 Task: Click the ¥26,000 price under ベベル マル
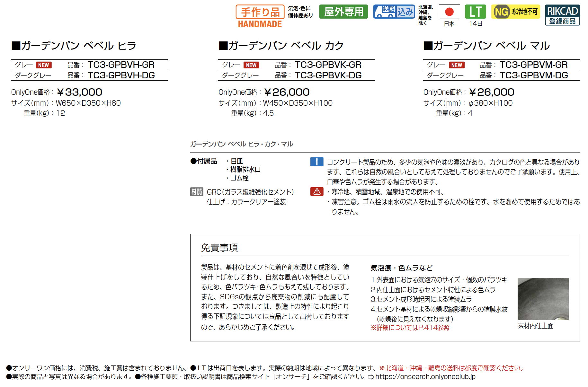pyautogui.click(x=492, y=92)
